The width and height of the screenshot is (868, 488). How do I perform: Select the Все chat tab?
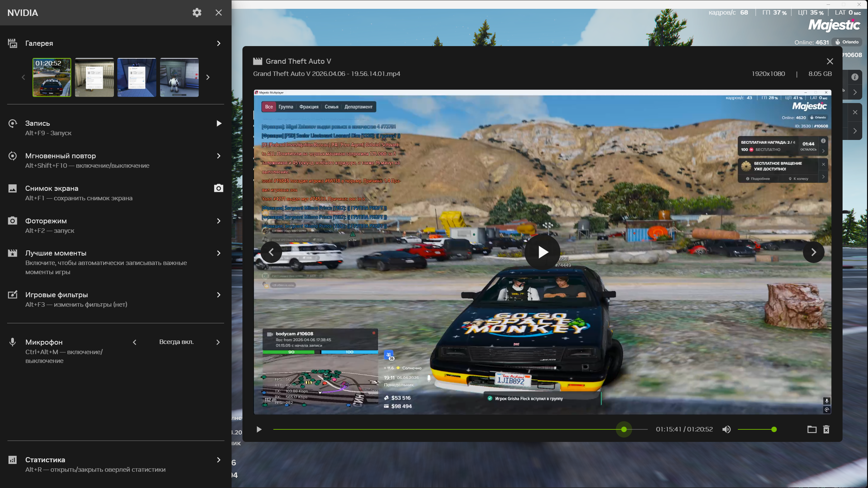(269, 107)
